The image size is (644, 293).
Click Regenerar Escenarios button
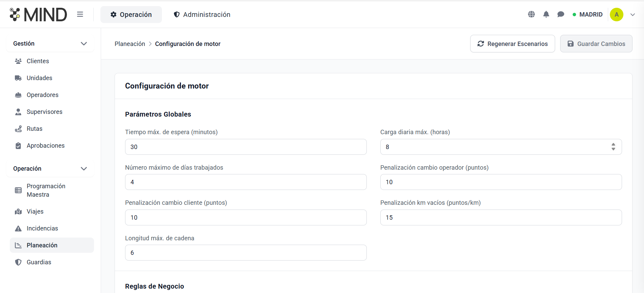[x=512, y=44]
